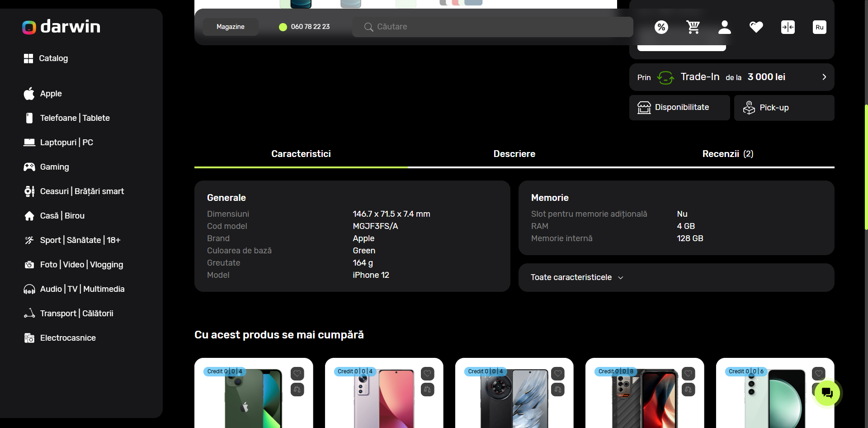Switch to the Recenzii (2) tab
The image size is (868, 428).
pos(728,154)
